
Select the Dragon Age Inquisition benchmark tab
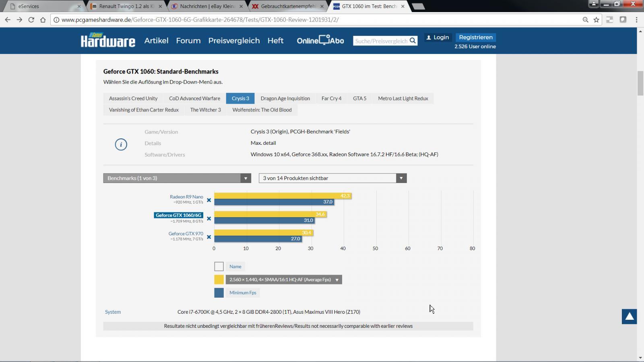click(x=285, y=99)
